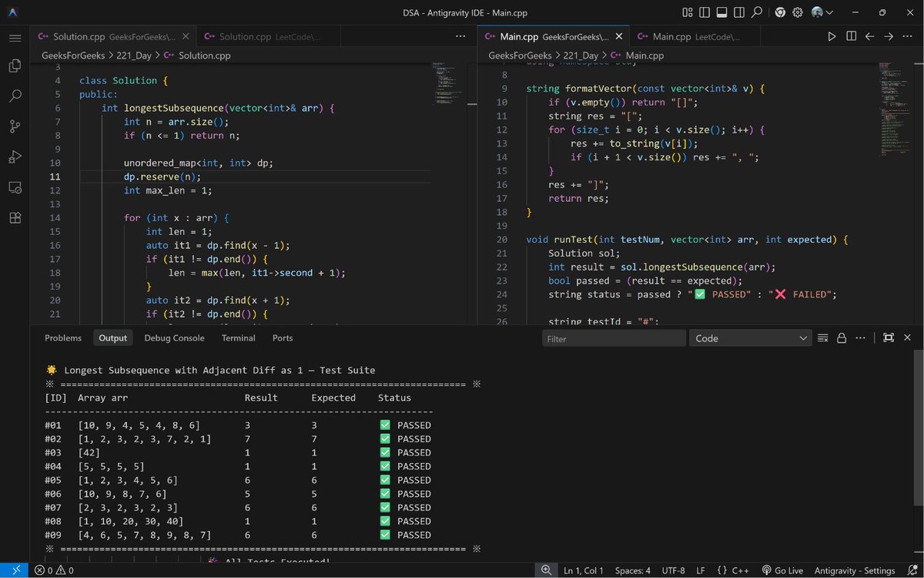This screenshot has width=924, height=578.
Task: Open errors and warnings count in status bar
Action: (55, 570)
